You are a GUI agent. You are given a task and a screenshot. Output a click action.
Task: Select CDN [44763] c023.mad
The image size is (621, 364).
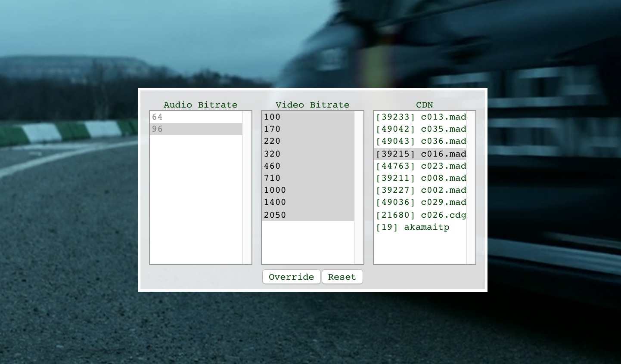[420, 166]
